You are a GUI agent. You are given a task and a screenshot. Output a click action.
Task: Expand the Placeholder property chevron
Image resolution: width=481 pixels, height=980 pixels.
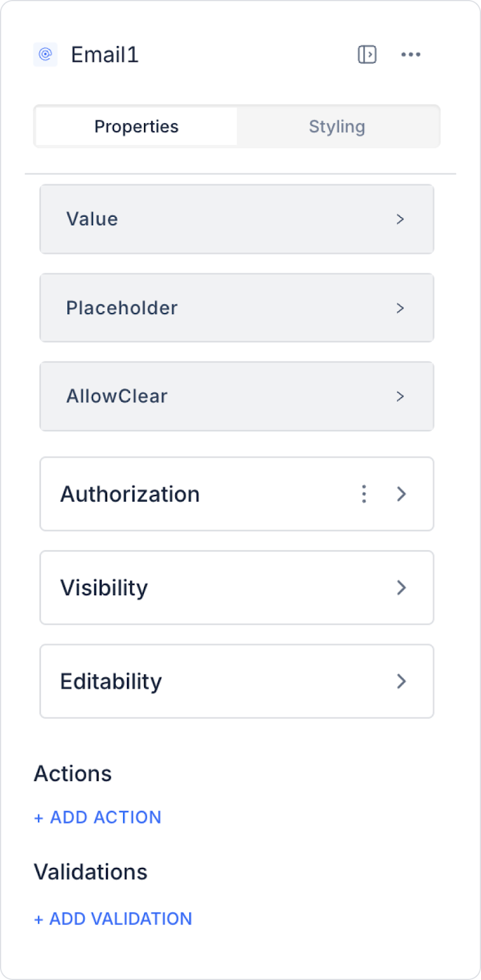click(x=400, y=308)
